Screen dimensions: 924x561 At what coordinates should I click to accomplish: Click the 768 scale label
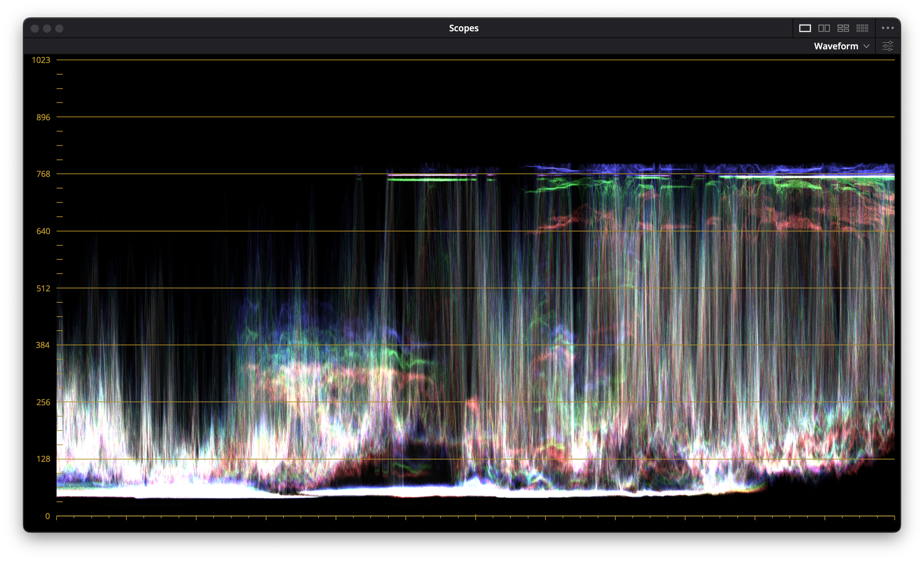click(x=43, y=174)
